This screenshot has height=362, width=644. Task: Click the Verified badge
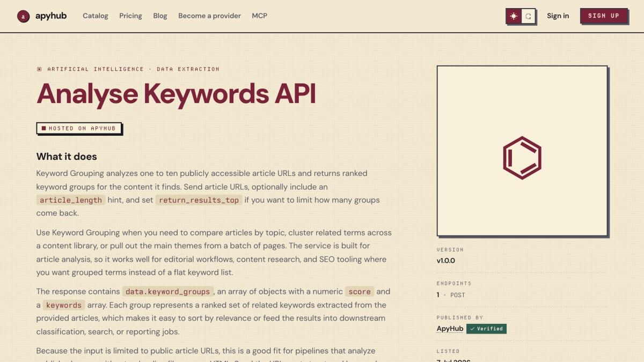pyautogui.click(x=486, y=329)
